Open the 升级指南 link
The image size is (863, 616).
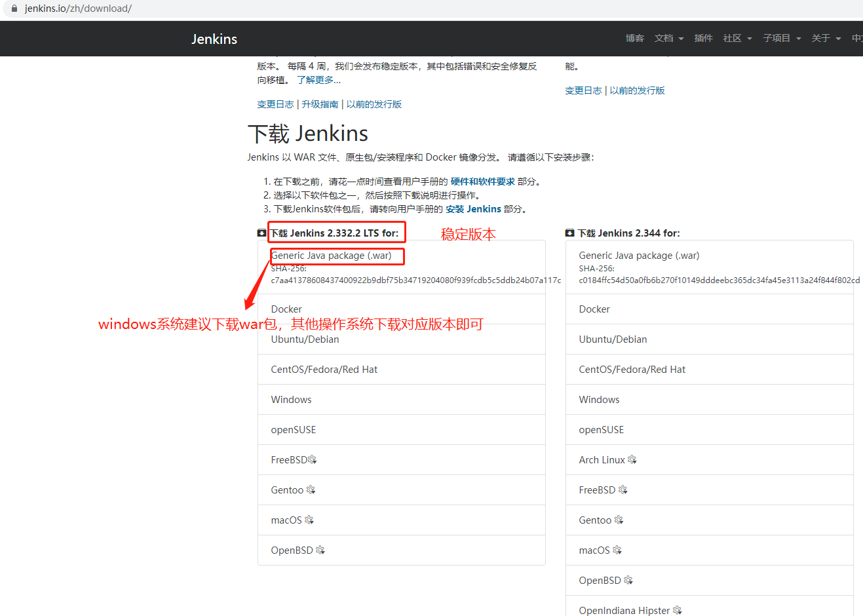(320, 104)
